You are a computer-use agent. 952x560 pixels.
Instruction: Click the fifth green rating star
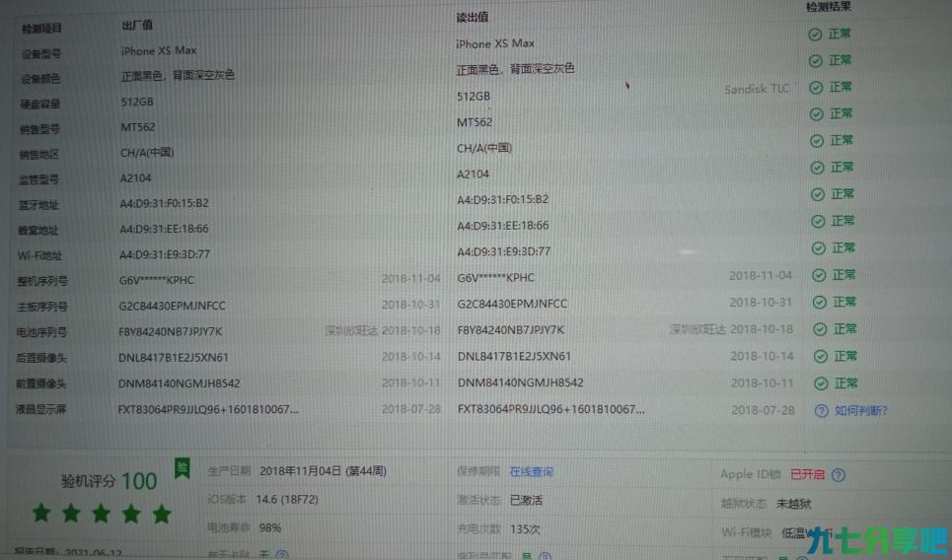point(162,514)
